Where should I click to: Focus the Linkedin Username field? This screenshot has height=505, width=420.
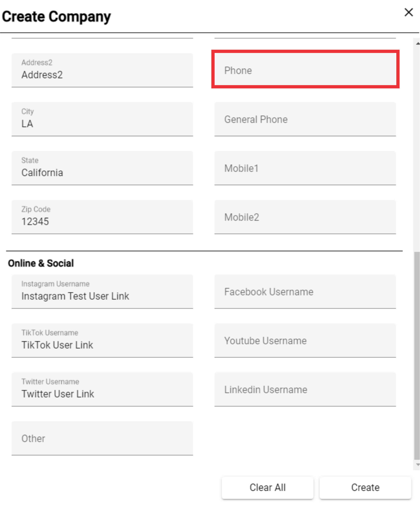tap(305, 389)
